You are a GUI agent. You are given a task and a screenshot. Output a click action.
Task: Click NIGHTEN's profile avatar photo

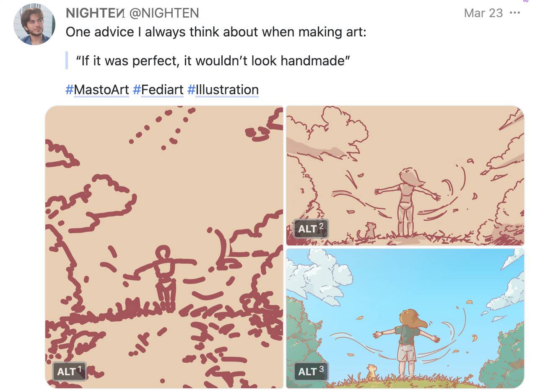[35, 24]
